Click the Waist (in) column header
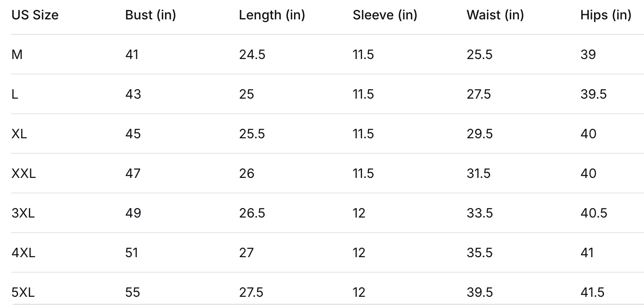This screenshot has width=644, height=305. pyautogui.click(x=495, y=15)
